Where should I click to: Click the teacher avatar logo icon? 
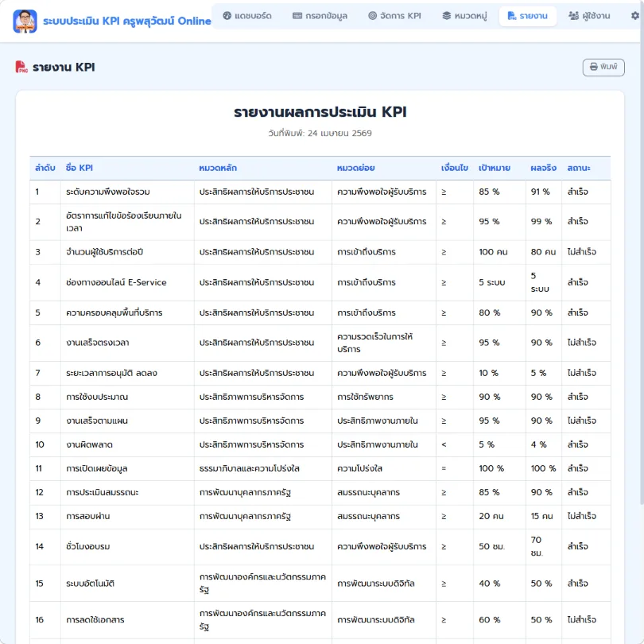(x=25, y=21)
